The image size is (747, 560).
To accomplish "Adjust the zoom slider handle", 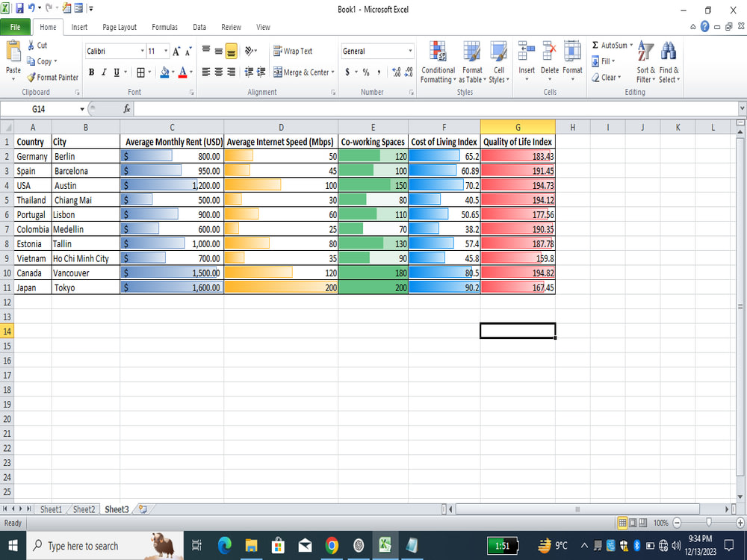I will tap(709, 523).
